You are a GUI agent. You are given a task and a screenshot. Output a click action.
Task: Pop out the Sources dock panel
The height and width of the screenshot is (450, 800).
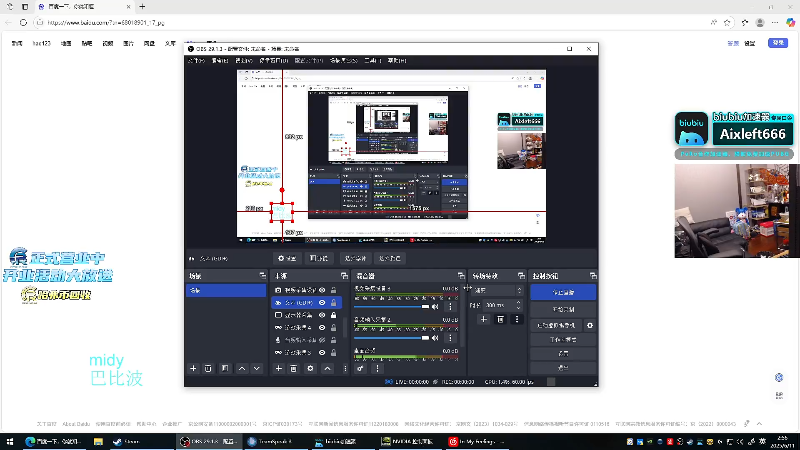click(x=344, y=276)
